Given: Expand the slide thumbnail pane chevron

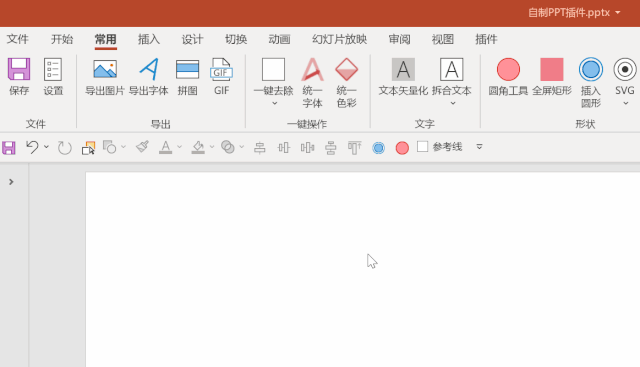Looking at the screenshot, I should click(x=11, y=182).
